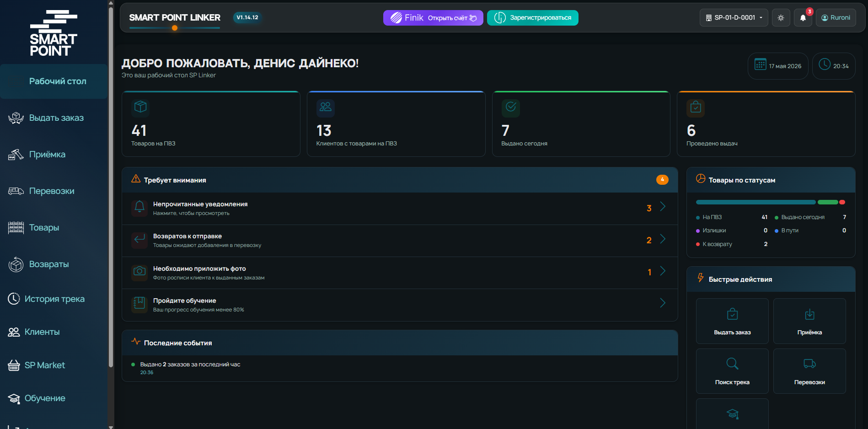Screen dimensions: 868x429
Task: Click the Smart Point logo
Action: point(54,33)
